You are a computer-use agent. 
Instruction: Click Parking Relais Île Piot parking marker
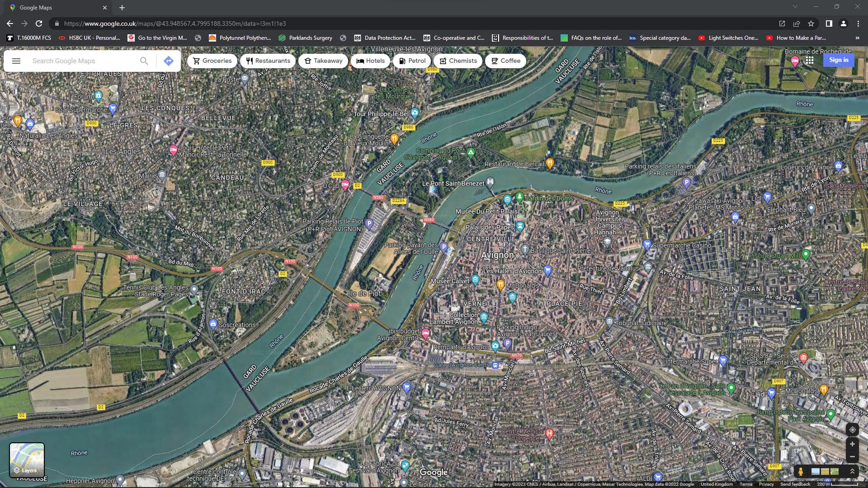click(x=369, y=224)
